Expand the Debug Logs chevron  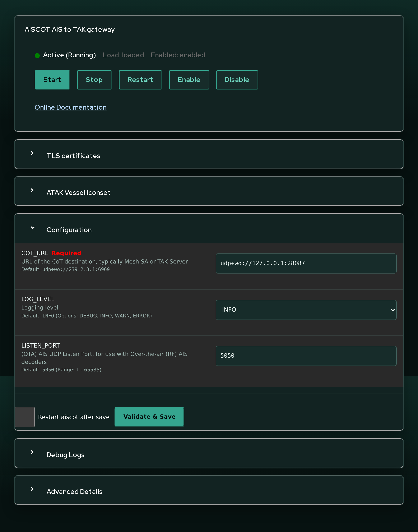point(32,452)
